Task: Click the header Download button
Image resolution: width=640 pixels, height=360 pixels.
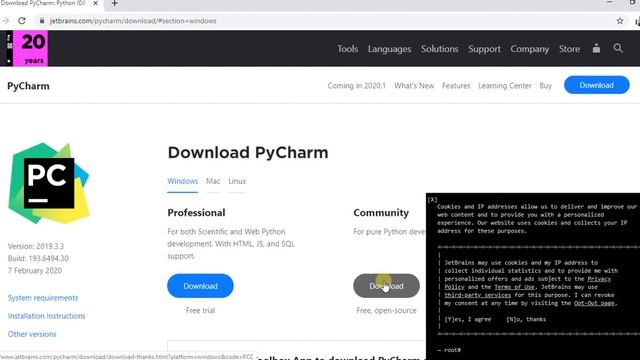Action: pyautogui.click(x=597, y=85)
